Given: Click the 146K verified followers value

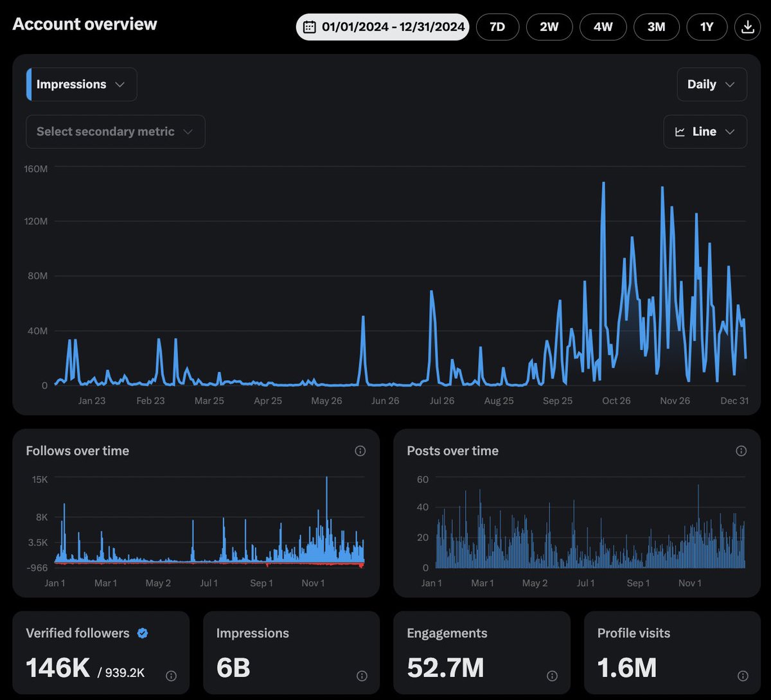Looking at the screenshot, I should coord(58,668).
